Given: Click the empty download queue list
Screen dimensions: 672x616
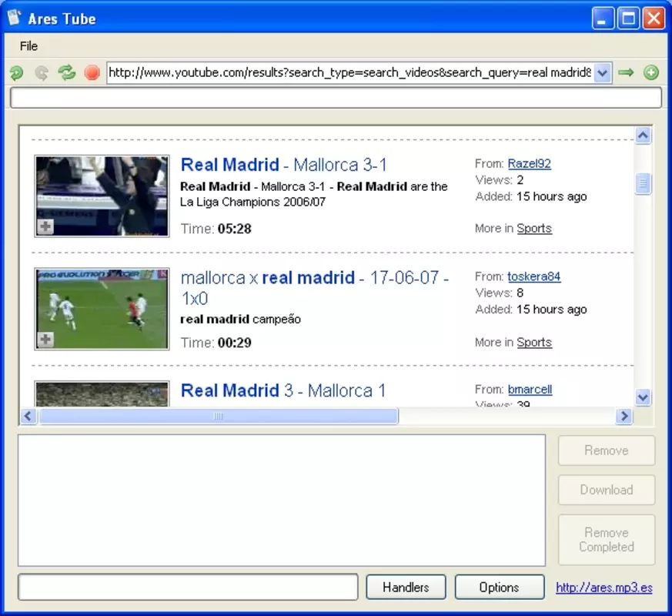Looking at the screenshot, I should [282, 500].
